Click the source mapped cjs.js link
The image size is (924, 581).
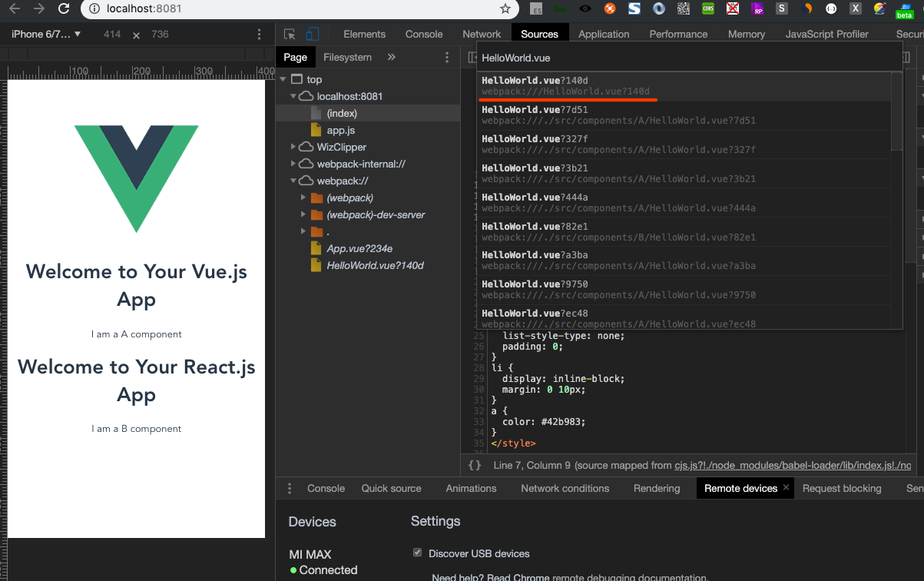point(793,466)
